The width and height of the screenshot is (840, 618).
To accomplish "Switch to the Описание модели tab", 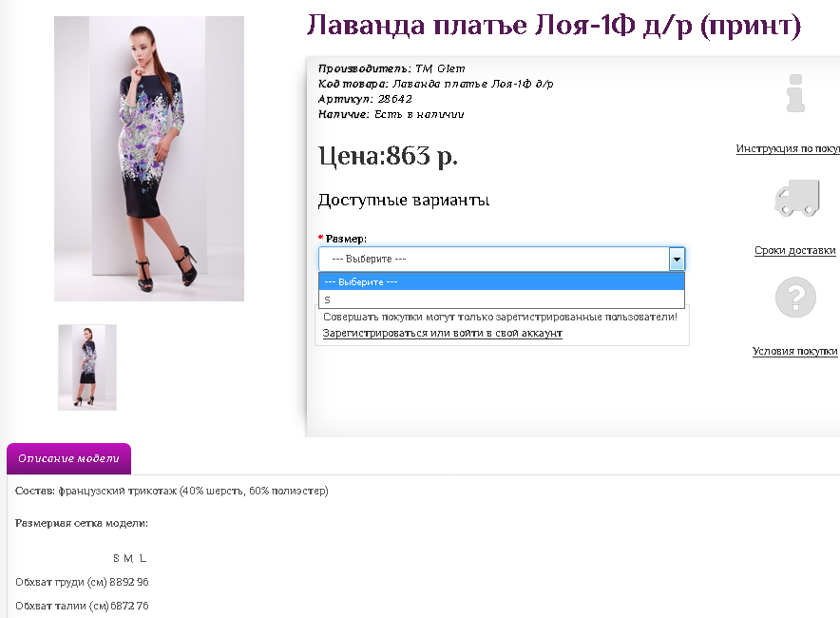I will [x=68, y=458].
